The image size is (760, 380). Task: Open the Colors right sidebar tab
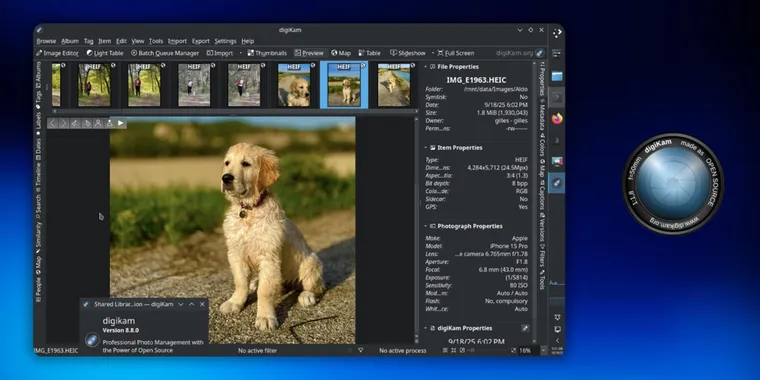click(542, 145)
